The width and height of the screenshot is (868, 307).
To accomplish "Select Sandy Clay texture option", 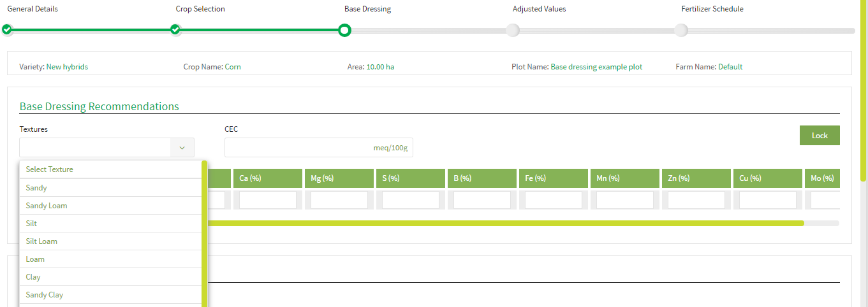I will [110, 295].
